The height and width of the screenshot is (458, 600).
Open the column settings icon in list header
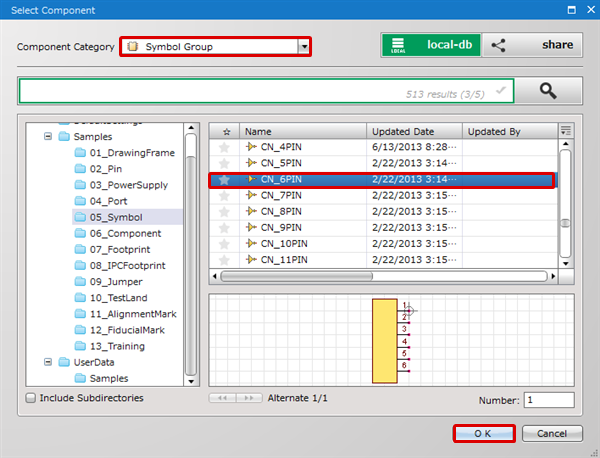566,131
